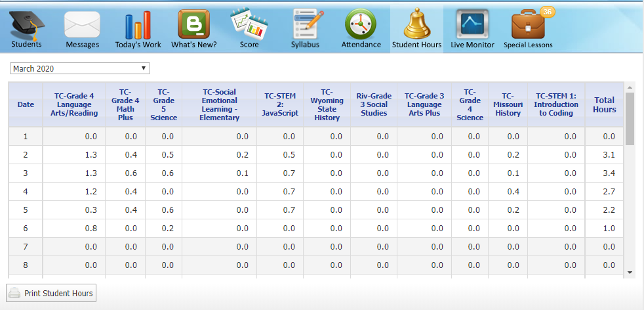Click the Total Hours column header
The height and width of the screenshot is (310, 644).
tap(604, 104)
